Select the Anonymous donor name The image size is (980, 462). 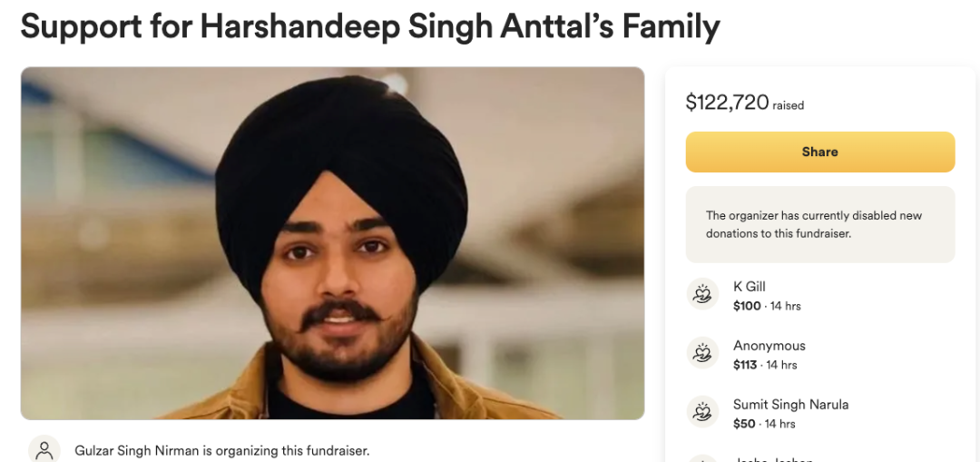pos(769,346)
